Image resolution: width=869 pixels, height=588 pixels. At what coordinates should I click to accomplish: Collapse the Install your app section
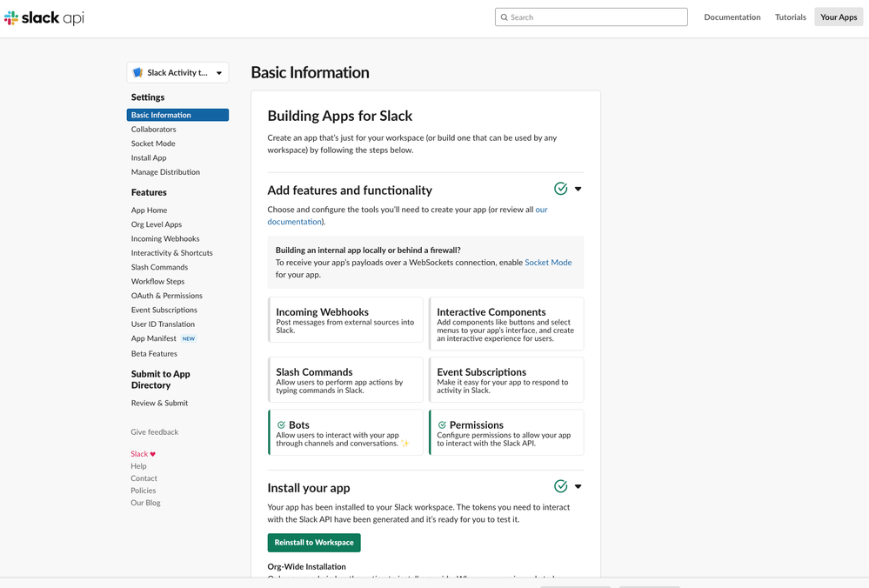tap(578, 486)
